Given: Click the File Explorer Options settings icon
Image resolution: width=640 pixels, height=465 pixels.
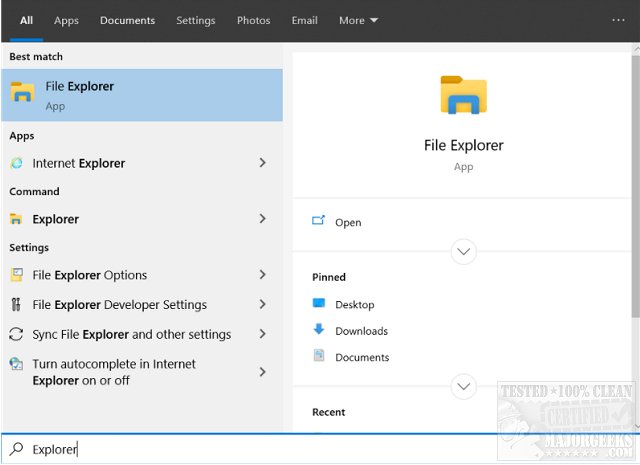Looking at the screenshot, I should pos(17,275).
